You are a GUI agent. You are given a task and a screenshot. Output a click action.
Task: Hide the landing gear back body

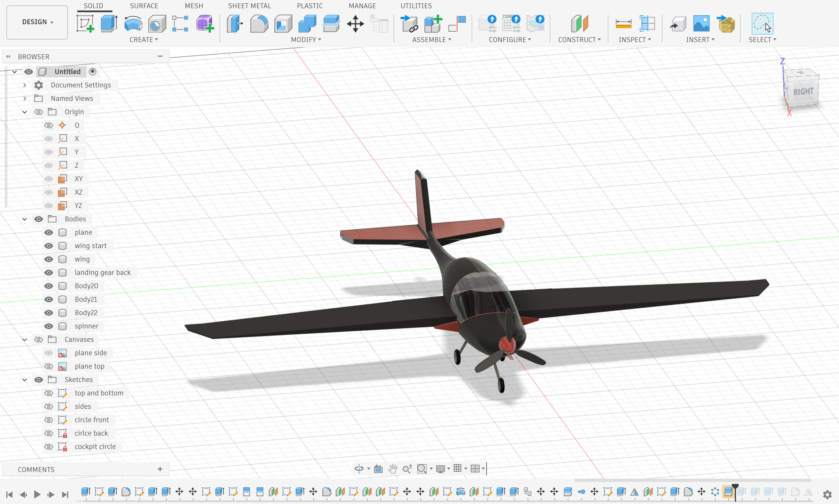49,273
